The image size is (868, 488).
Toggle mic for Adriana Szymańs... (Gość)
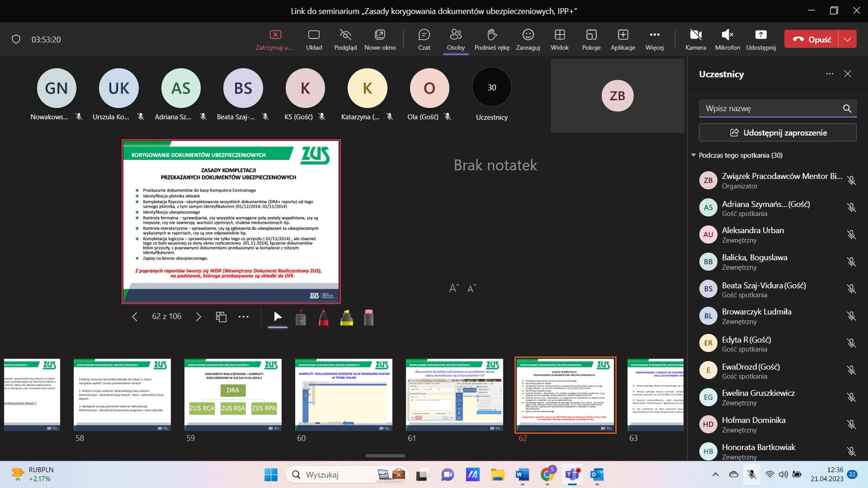(x=851, y=208)
